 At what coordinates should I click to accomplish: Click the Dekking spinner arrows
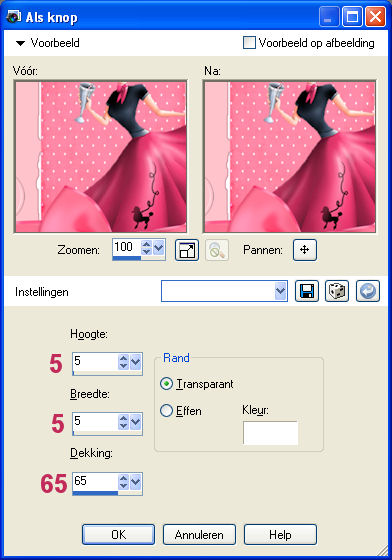pos(123,482)
